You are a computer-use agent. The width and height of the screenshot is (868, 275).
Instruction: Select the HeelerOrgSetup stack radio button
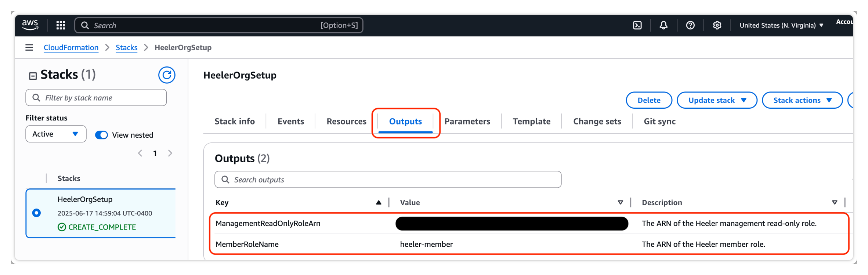[x=36, y=213]
